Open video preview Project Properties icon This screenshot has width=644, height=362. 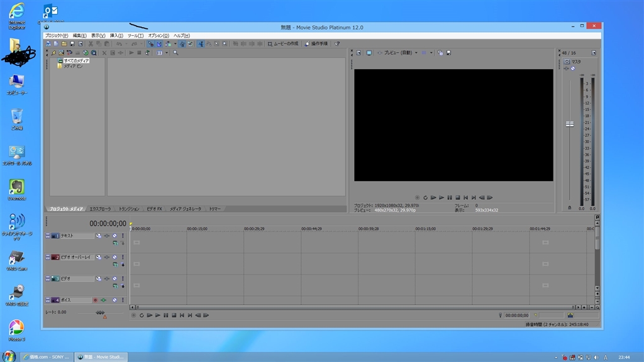coord(358,53)
